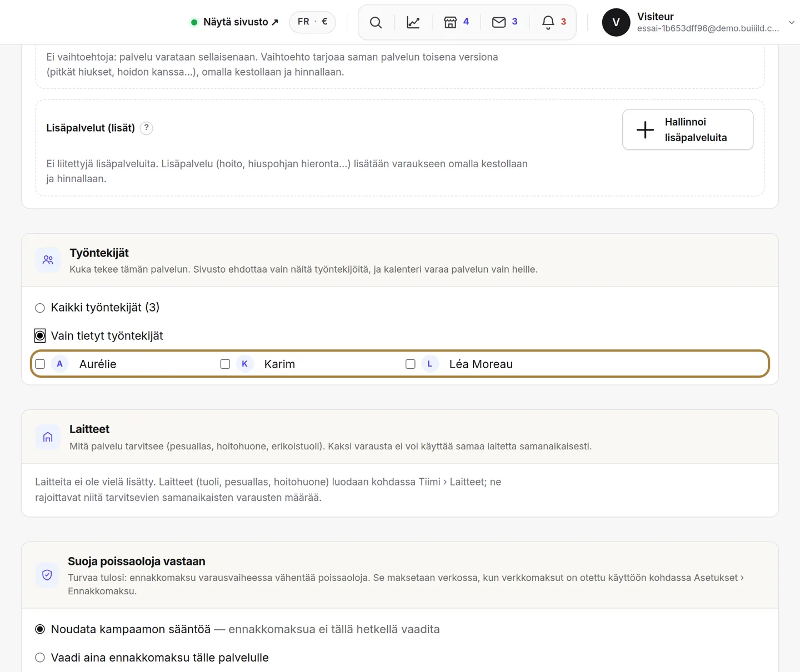Click Aurélie's A avatar badge
Screen dimensions: 800x672
[x=59, y=364]
